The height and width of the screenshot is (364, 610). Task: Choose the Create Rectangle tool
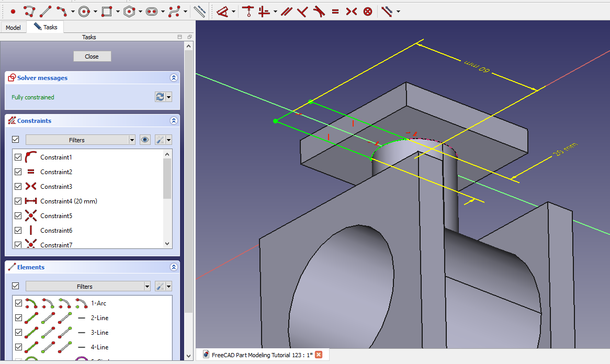[x=107, y=11]
